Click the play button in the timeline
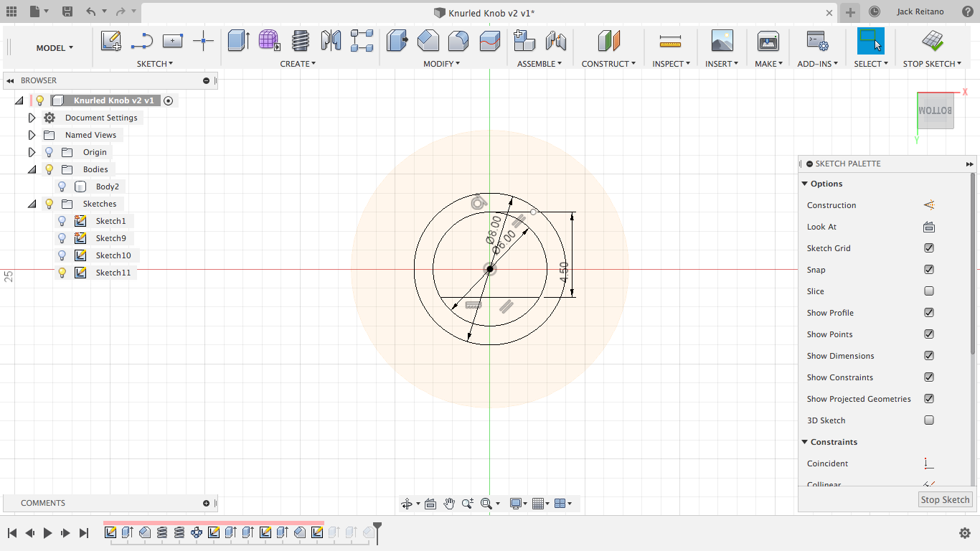Screen dimensions: 980x551 [48, 532]
